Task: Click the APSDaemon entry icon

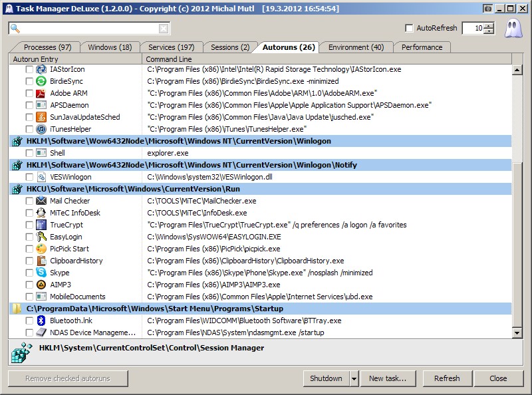Action: click(41, 105)
